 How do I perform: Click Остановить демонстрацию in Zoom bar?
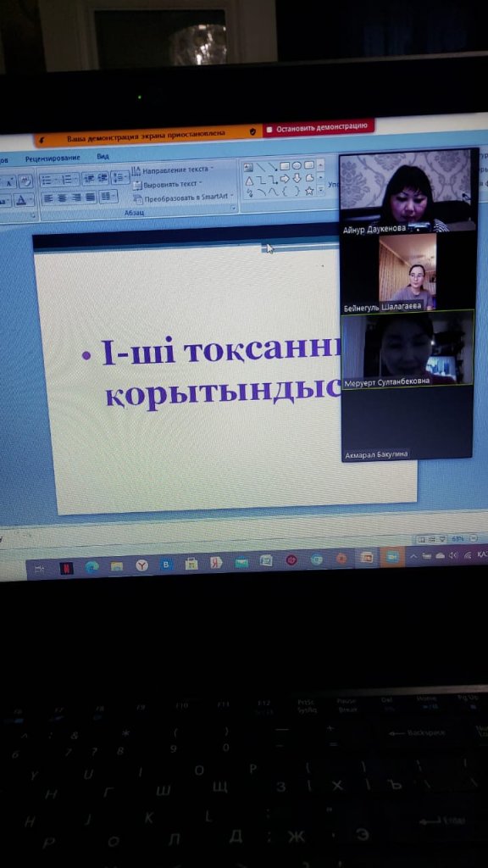[x=319, y=128]
